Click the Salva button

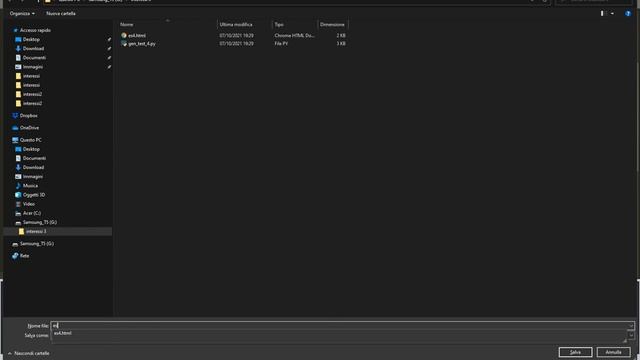[576, 352]
